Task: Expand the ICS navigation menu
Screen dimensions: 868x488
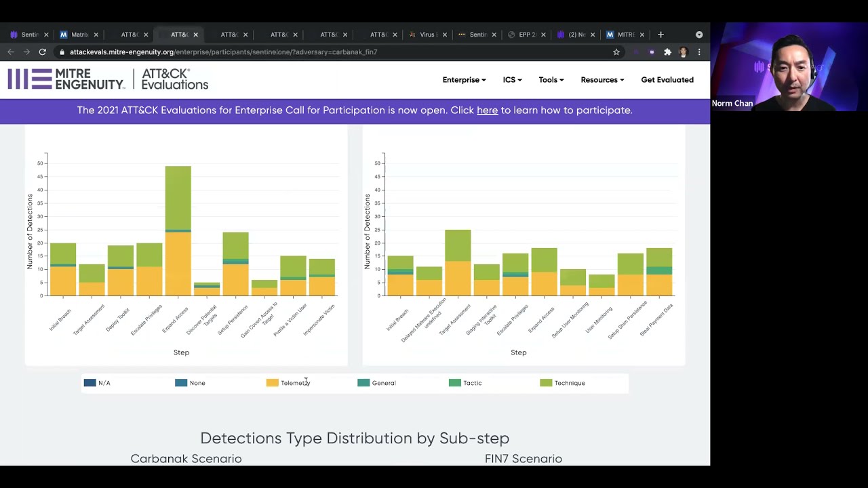Action: coord(512,80)
